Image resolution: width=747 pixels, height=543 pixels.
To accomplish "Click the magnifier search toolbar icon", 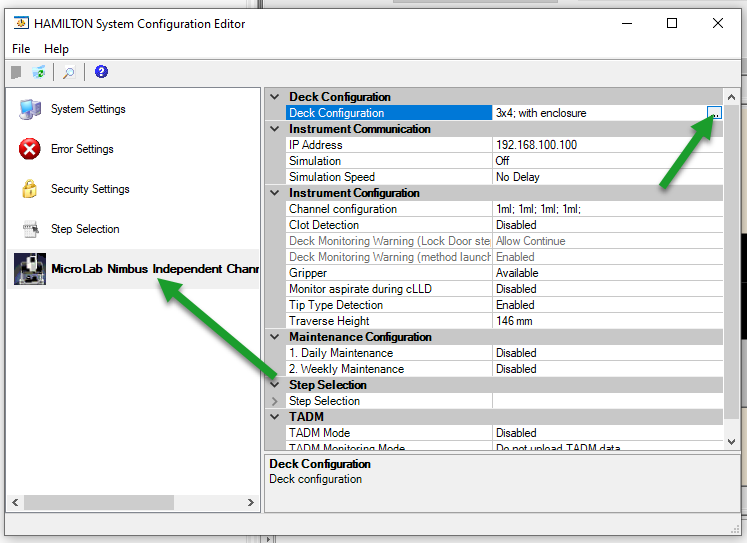I will click(69, 72).
